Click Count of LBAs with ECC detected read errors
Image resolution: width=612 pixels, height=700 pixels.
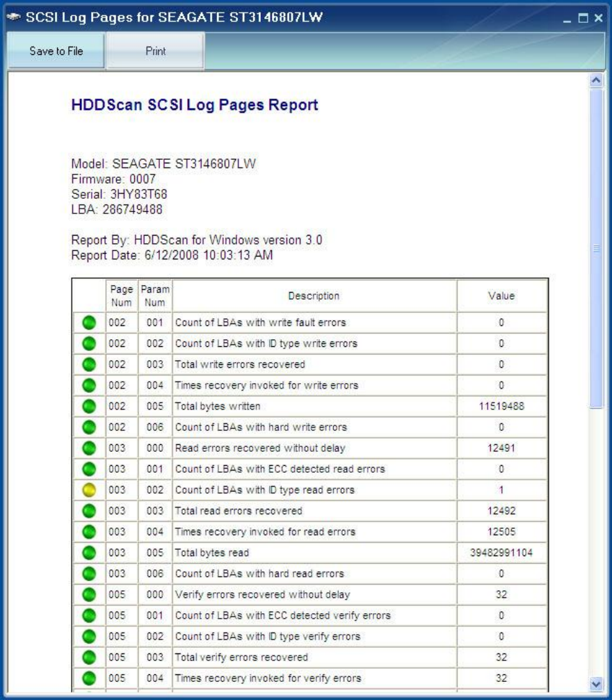pos(280,469)
